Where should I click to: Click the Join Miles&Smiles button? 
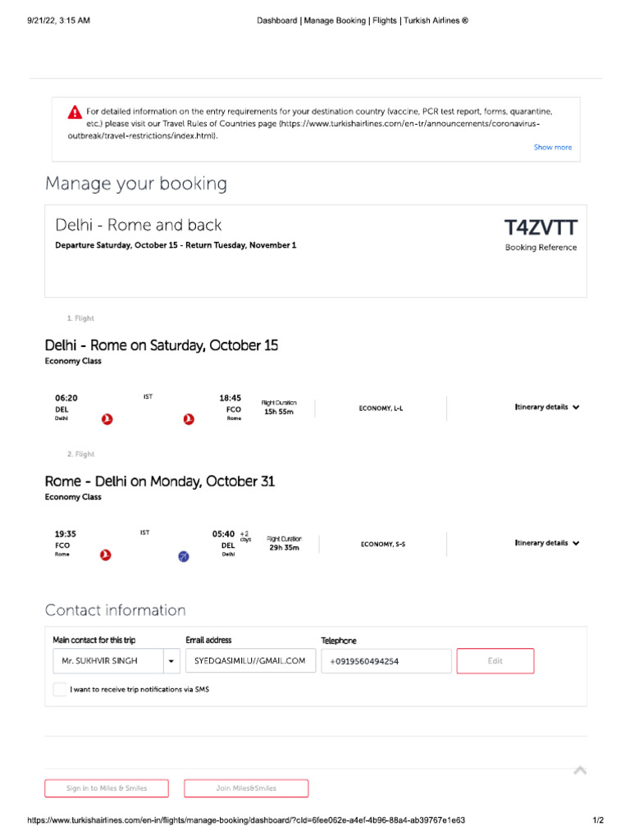[246, 788]
